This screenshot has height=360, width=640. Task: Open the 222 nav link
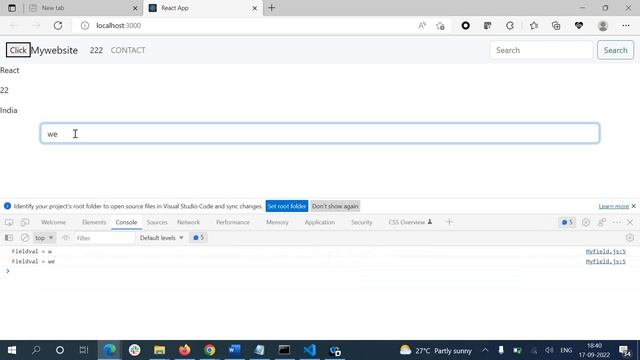[96, 50]
